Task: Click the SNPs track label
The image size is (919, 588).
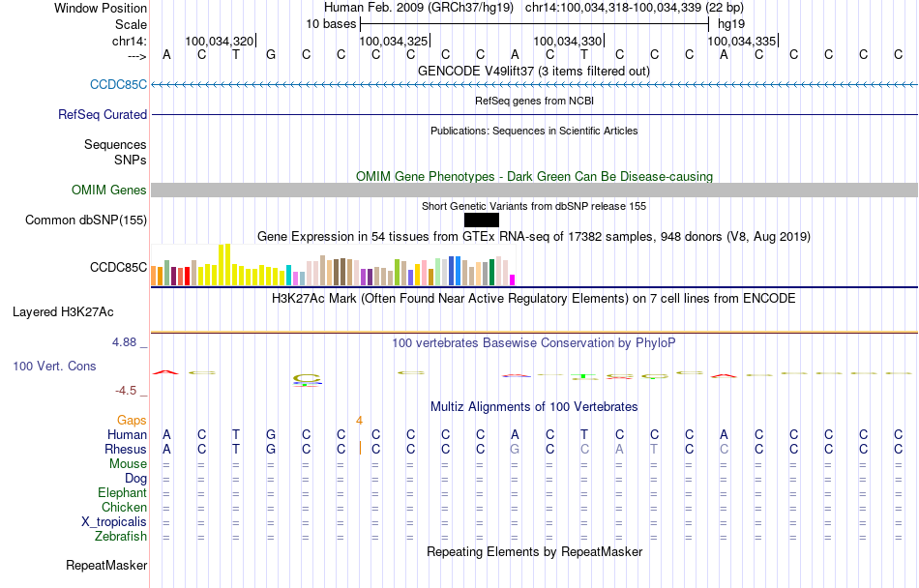Action: 131,160
